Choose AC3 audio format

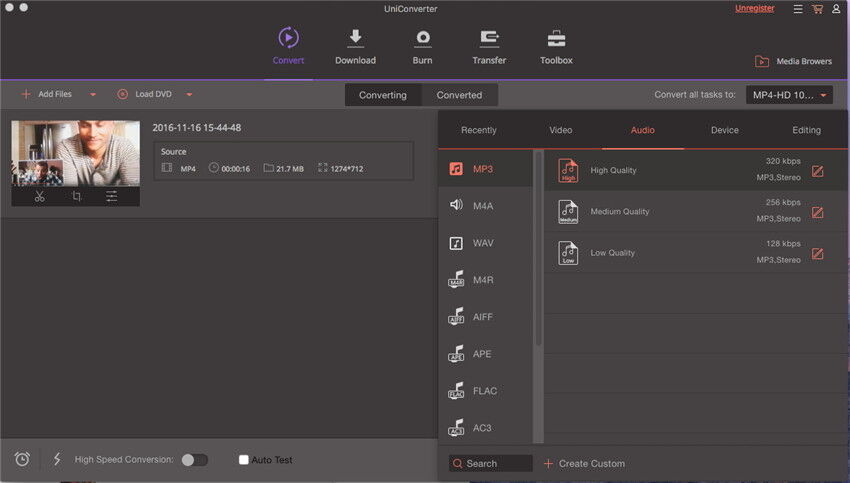(x=486, y=427)
